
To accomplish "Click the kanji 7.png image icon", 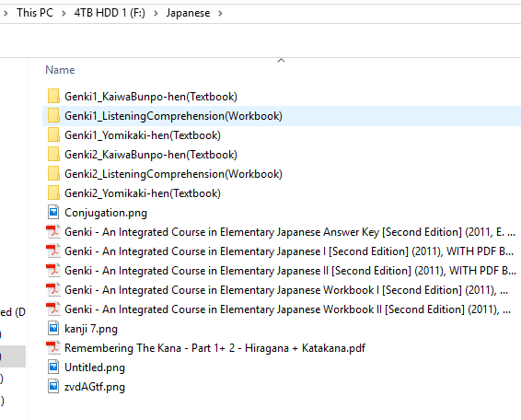I will [x=53, y=328].
